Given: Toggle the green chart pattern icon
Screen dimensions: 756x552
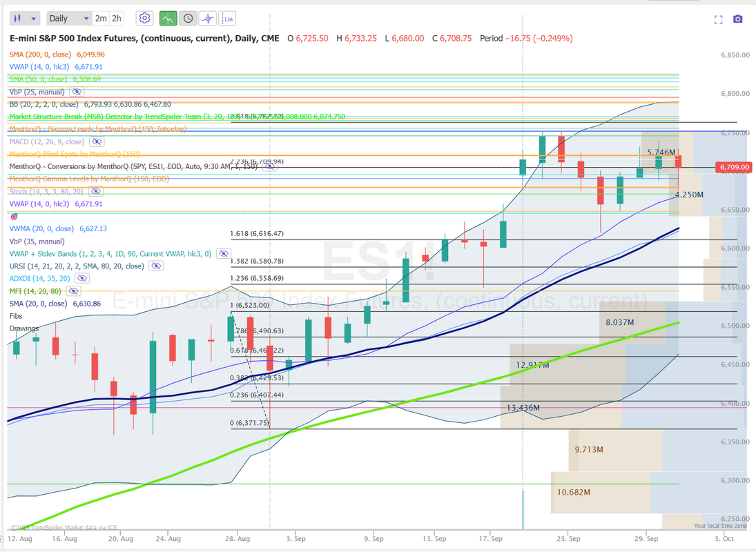Looking at the screenshot, I should click(167, 19).
